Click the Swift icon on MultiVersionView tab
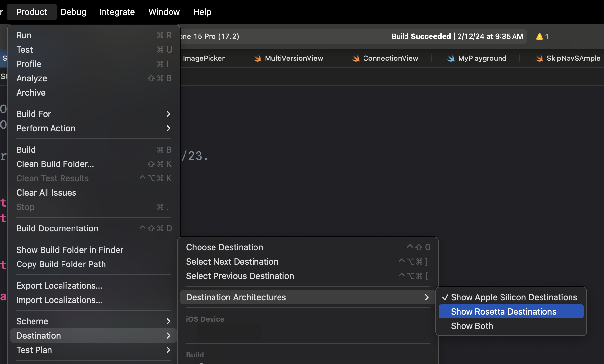The height and width of the screenshot is (364, 604). pyautogui.click(x=258, y=58)
